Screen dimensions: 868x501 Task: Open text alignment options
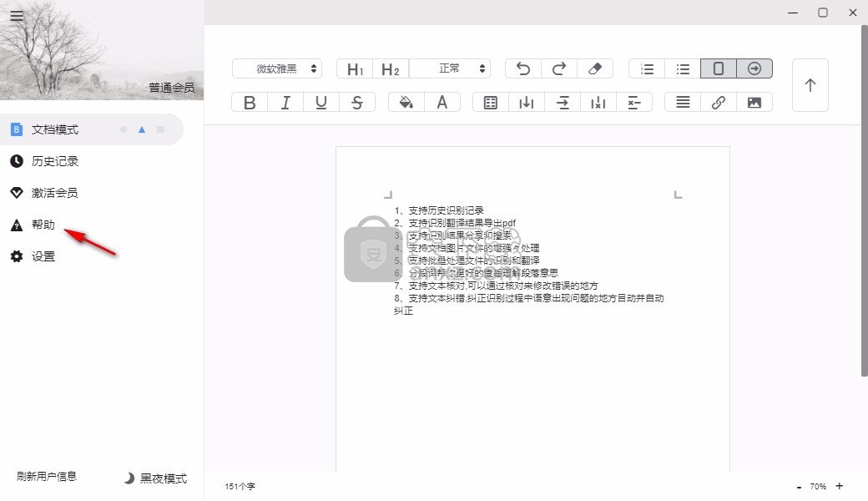coord(683,103)
